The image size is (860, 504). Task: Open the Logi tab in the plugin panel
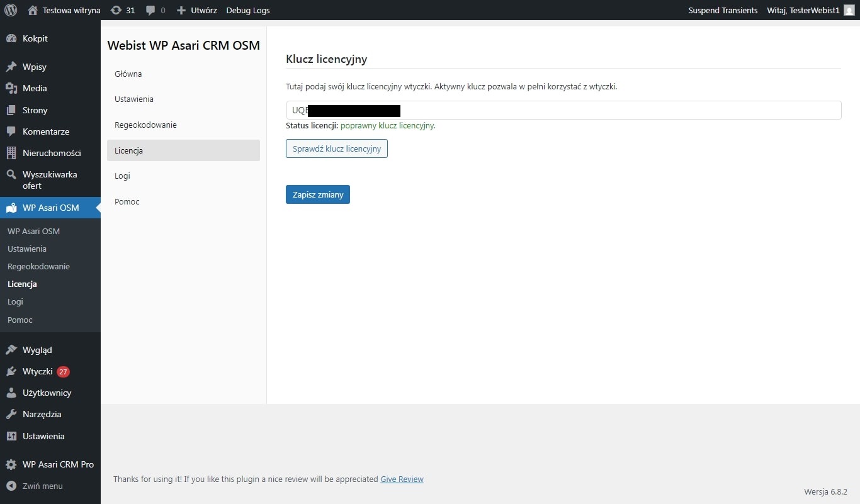pyautogui.click(x=122, y=176)
